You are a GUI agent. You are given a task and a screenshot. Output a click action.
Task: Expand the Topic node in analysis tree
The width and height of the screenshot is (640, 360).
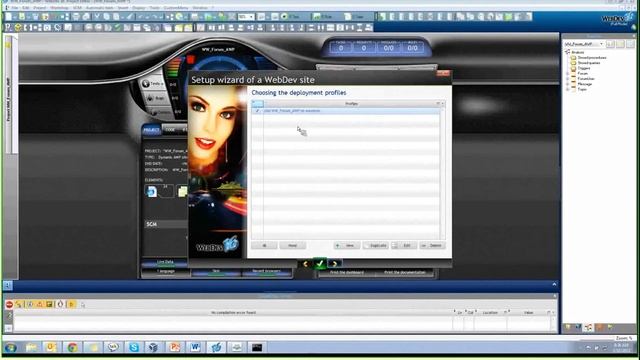(x=567, y=89)
